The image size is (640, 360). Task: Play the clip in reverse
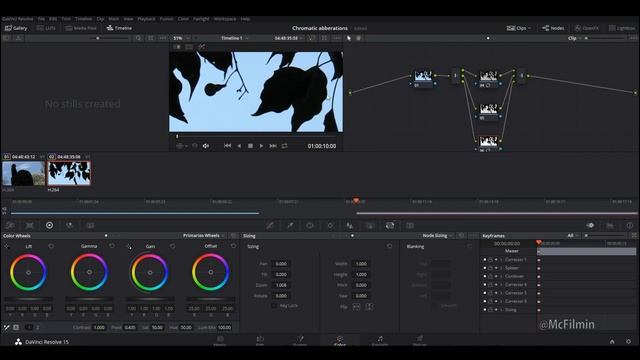[x=239, y=146]
